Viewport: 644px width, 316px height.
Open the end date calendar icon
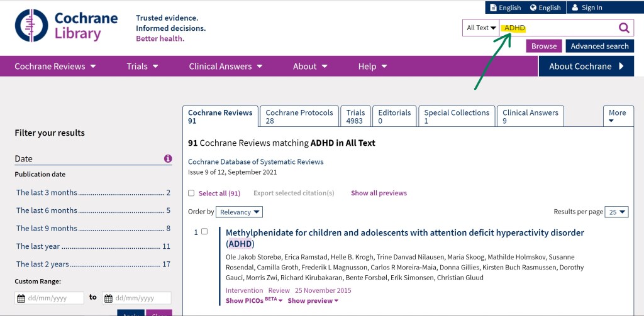[109, 298]
